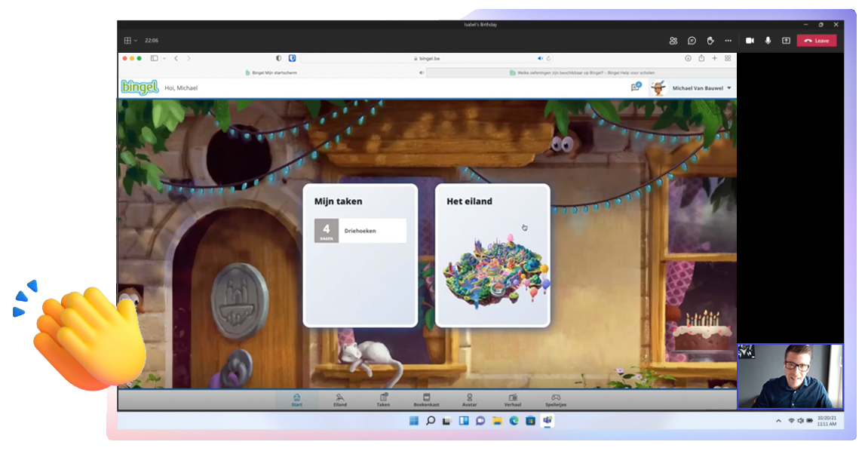The width and height of the screenshot is (868, 451).
Task: Open a new Safari tab
Action: (714, 58)
